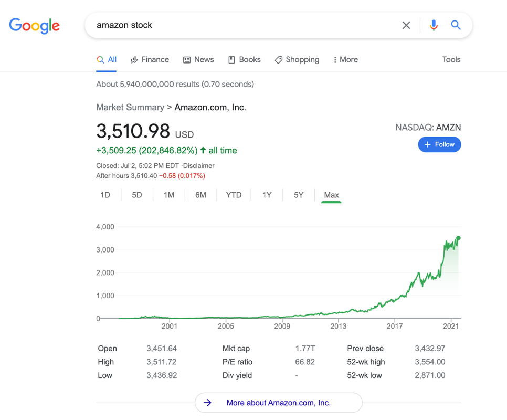Select the 5D chart range
This screenshot has width=507, height=420.
137,195
